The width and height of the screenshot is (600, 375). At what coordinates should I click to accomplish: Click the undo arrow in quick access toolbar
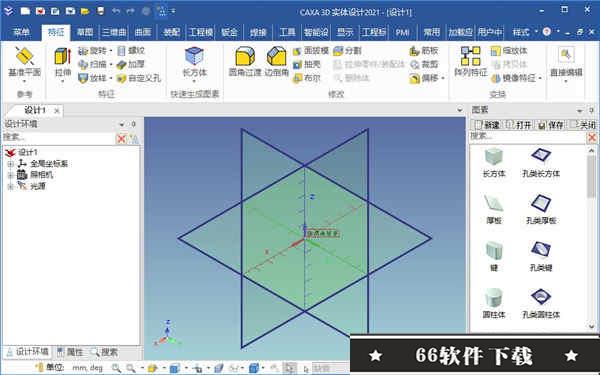pos(116,11)
